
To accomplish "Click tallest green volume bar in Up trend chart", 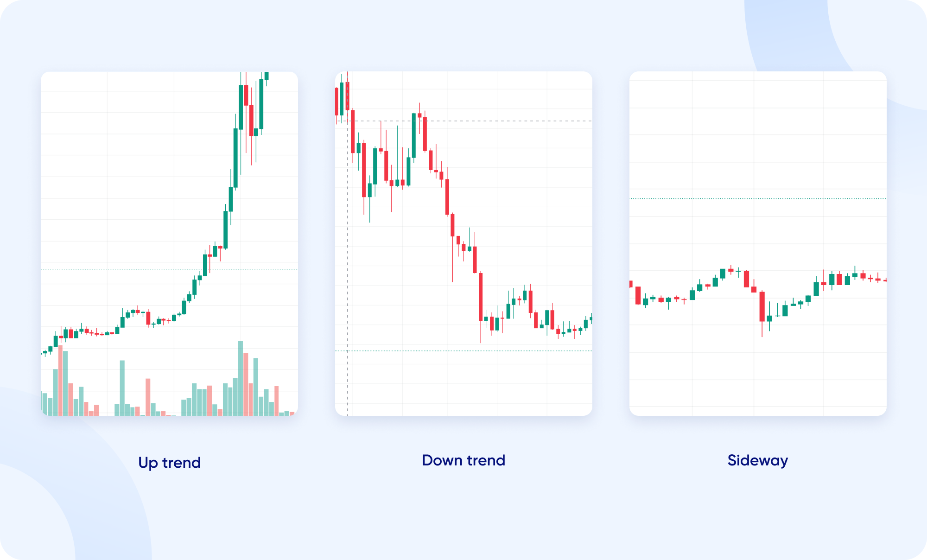I will tap(241, 378).
